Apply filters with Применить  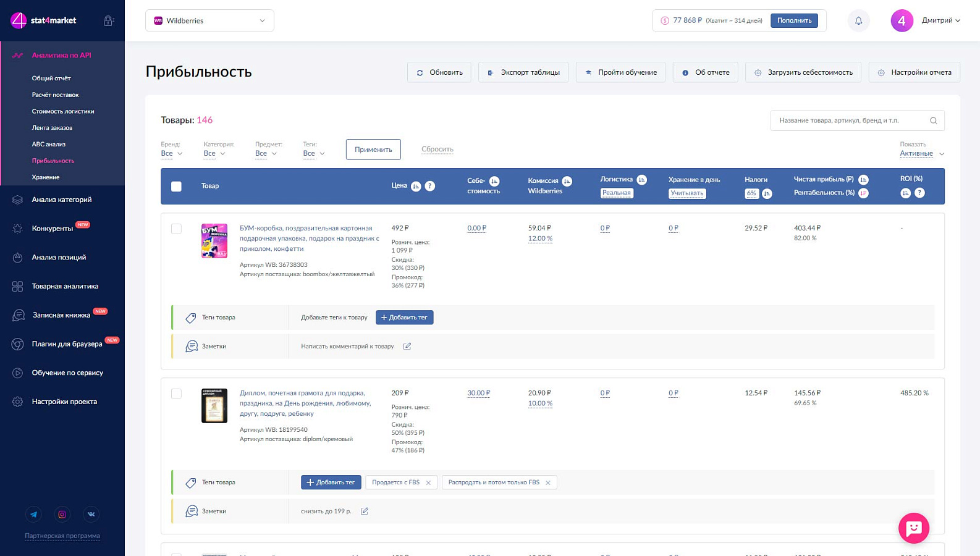373,150
